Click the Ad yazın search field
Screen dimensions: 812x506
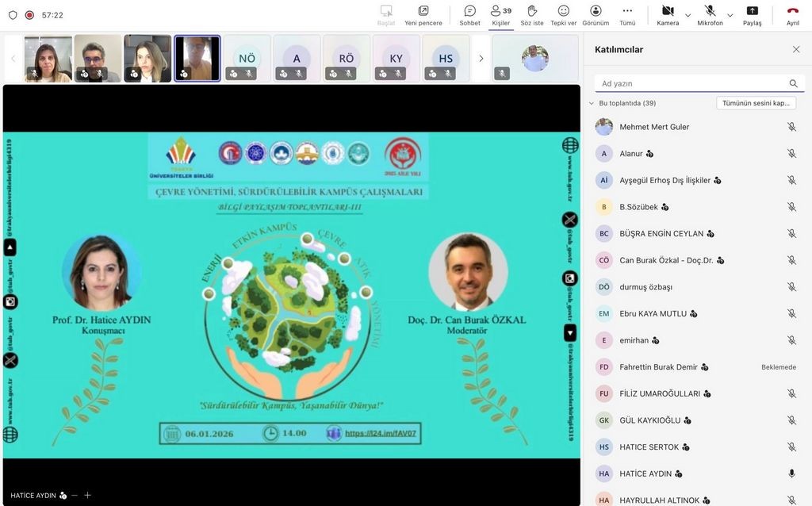click(x=690, y=83)
